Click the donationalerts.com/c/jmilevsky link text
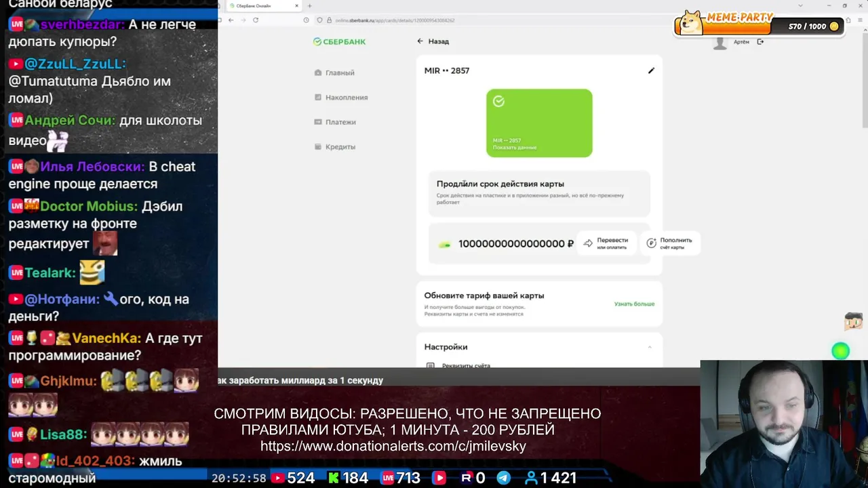Image resolution: width=868 pixels, height=488 pixels. point(393,446)
